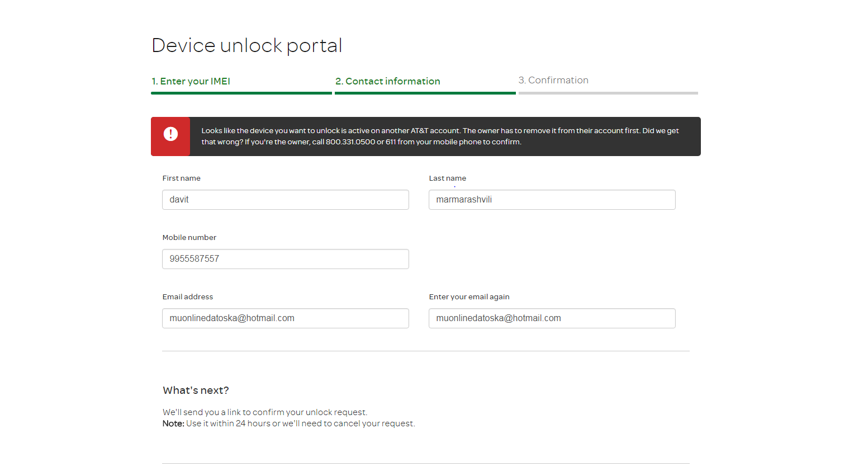Focus the Last name input field

coord(552,200)
